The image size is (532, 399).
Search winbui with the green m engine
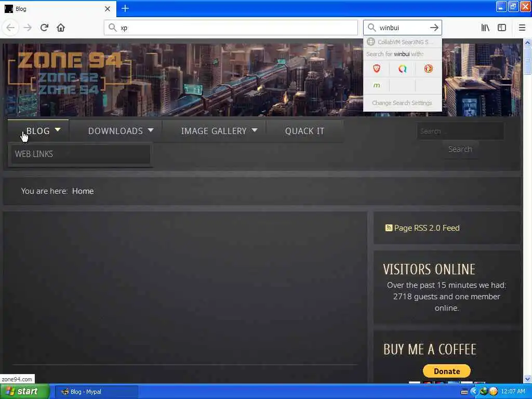(377, 85)
